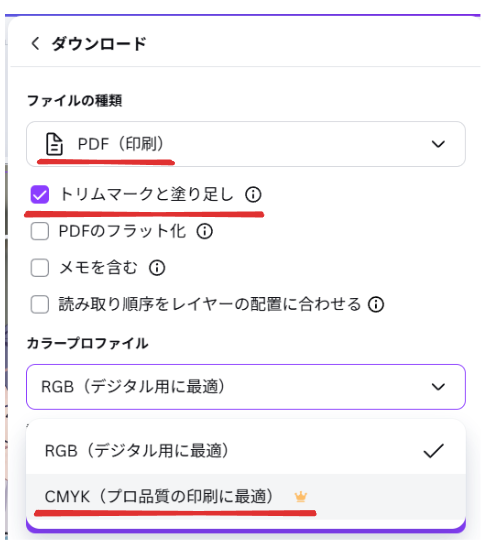Open the PDF（印刷）file type dropdown
The width and height of the screenshot is (504, 547).
(x=246, y=144)
